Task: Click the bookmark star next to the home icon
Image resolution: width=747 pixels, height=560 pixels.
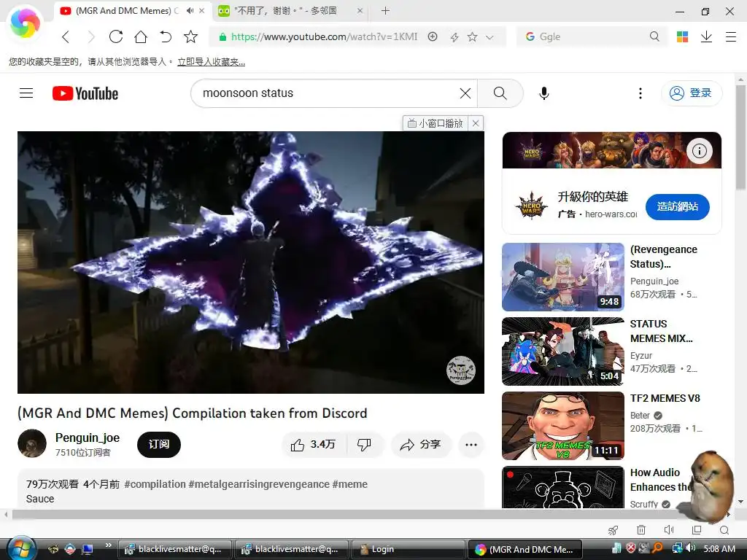Action: [x=190, y=36]
